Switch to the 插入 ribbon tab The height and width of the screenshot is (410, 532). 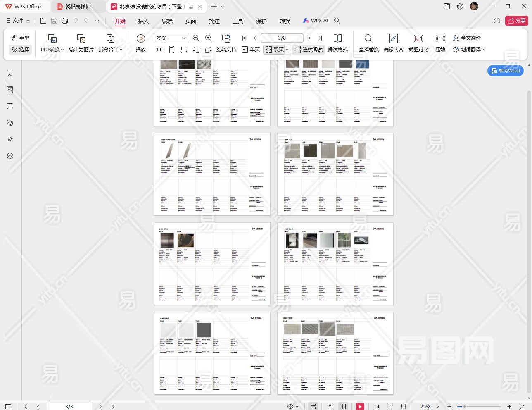coord(143,21)
